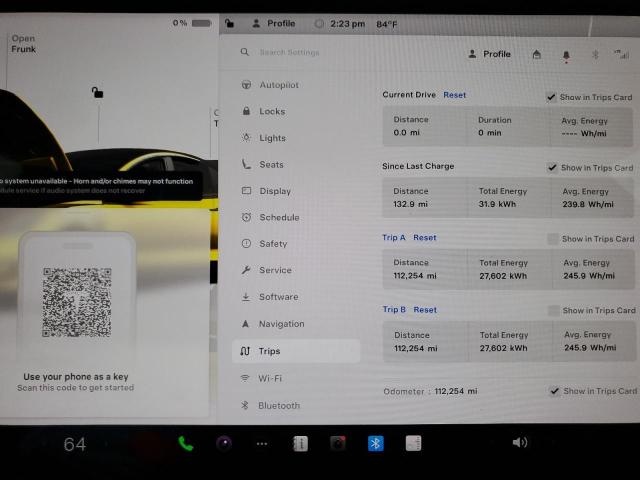
Task: Select the Trips menu item
Action: pos(296,351)
